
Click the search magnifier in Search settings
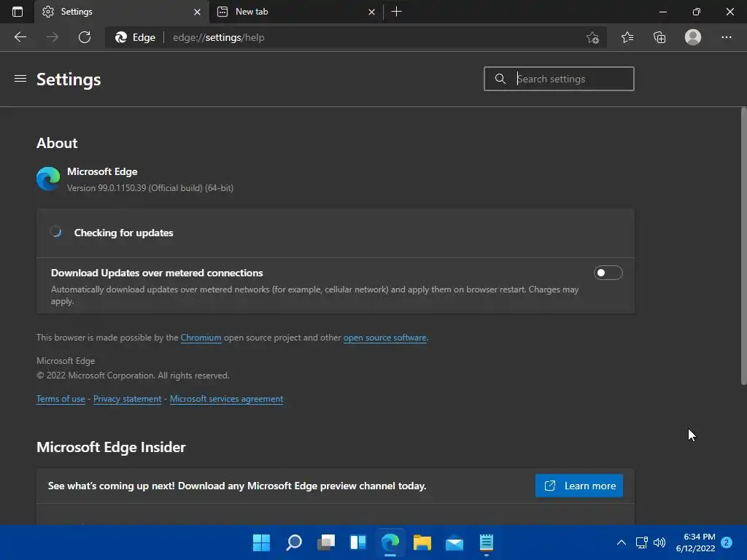tap(500, 79)
